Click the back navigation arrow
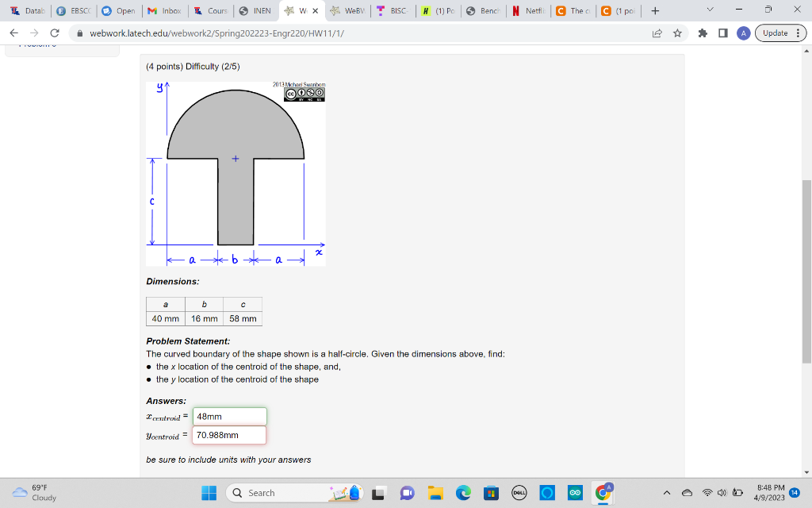Screen dimensions: 812x508 (13, 33)
